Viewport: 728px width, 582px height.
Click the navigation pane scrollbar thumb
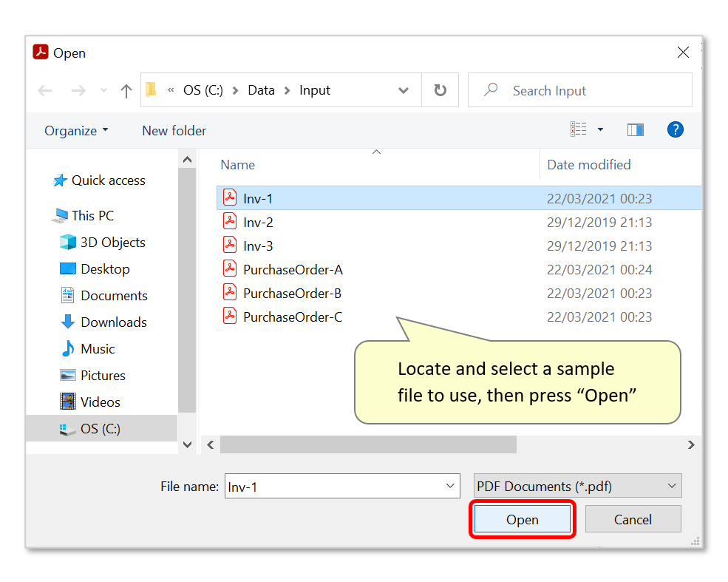[187, 291]
